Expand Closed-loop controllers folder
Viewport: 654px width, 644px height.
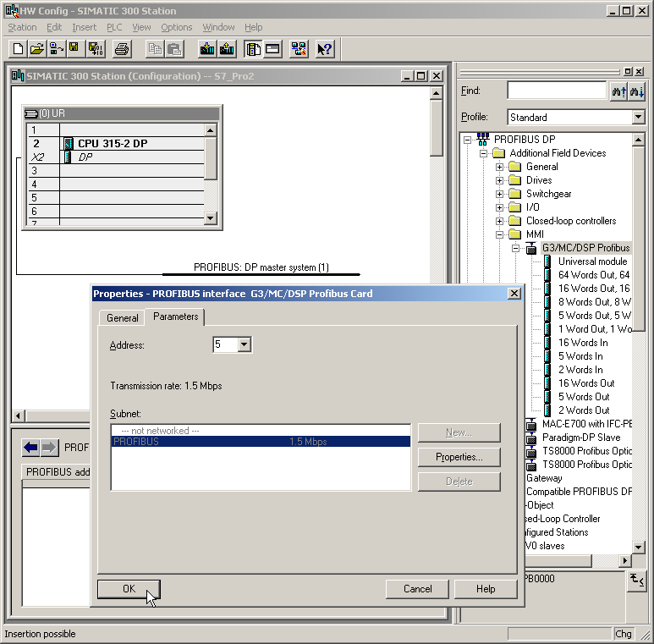[x=499, y=221]
